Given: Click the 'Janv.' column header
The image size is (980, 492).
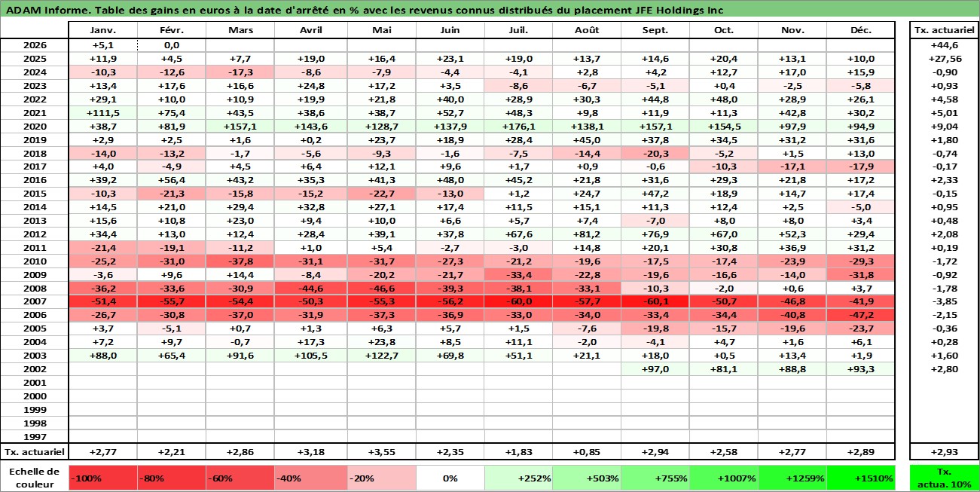Looking at the screenshot, I should click(102, 30).
